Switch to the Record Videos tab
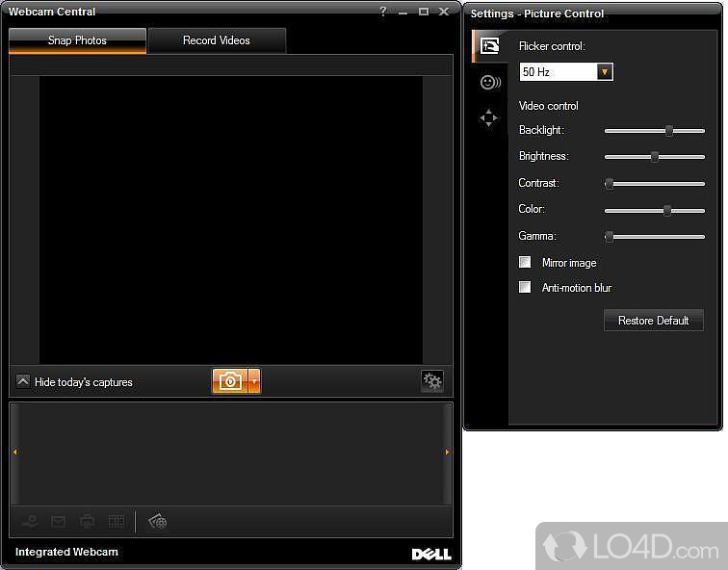The image size is (728, 570). tap(217, 40)
